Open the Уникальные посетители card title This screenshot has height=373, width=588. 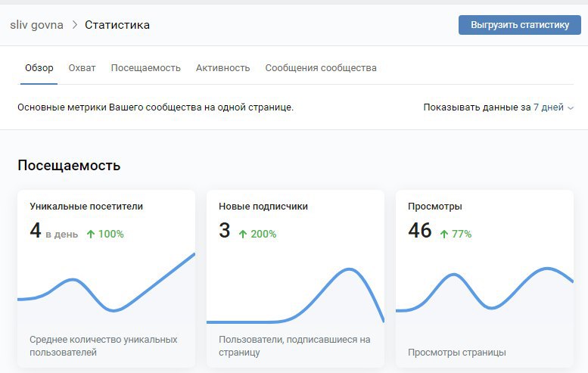pyautogui.click(x=86, y=207)
